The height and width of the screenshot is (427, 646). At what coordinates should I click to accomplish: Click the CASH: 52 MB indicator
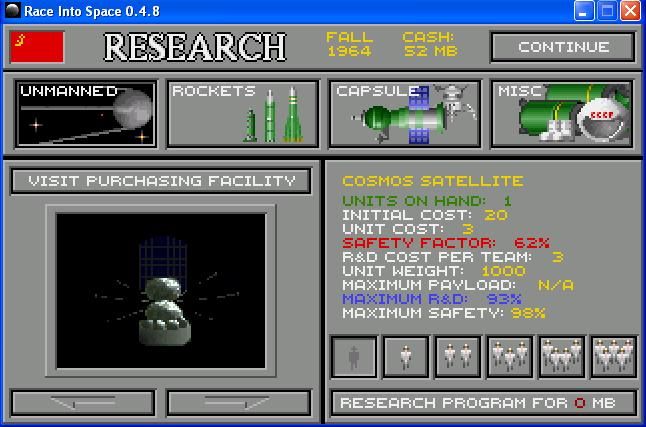pyautogui.click(x=430, y=44)
